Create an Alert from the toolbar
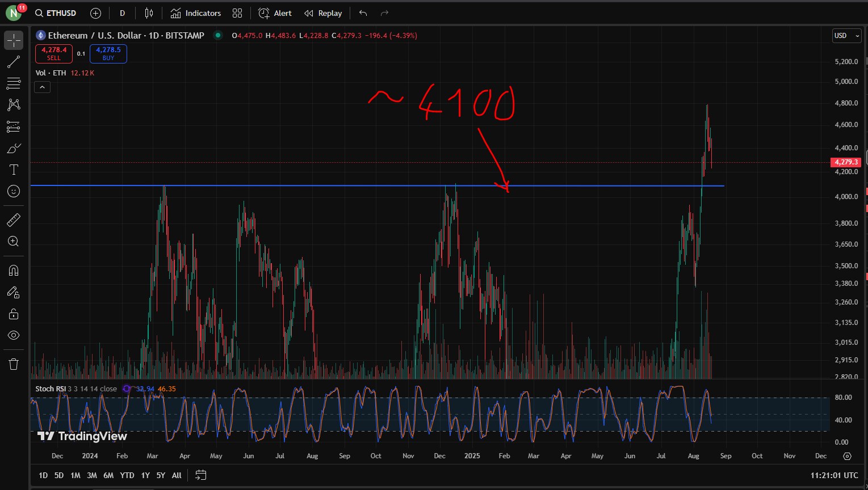 (275, 13)
